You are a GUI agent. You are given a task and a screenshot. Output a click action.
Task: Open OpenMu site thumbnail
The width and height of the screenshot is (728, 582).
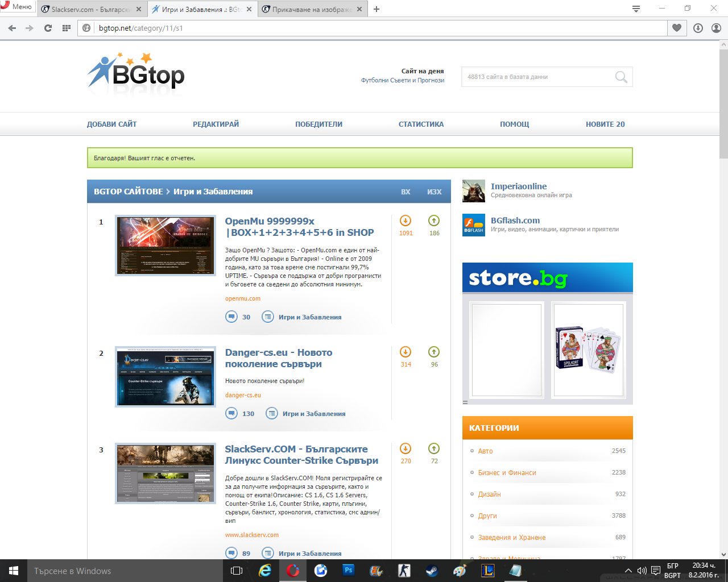coord(166,246)
